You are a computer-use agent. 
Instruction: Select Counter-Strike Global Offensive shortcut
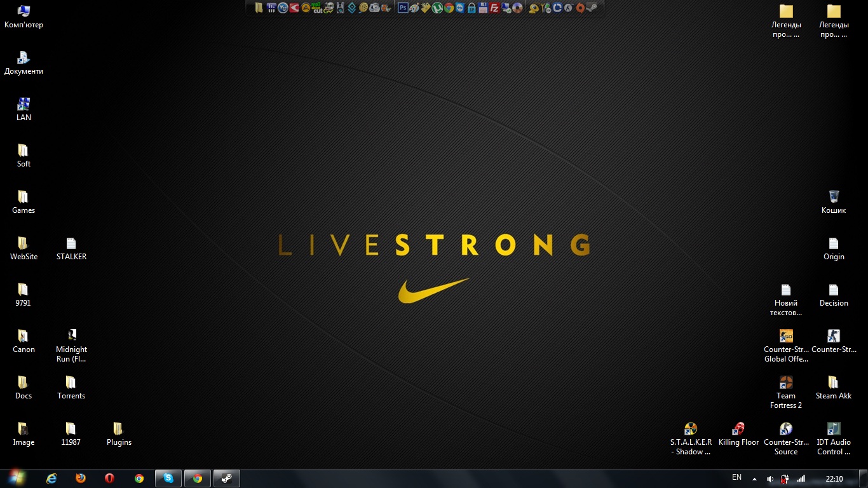click(786, 346)
